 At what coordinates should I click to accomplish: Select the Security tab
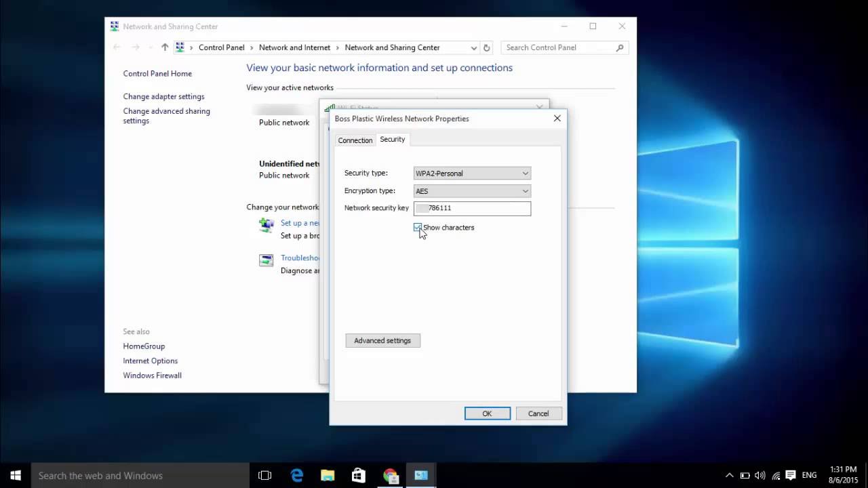click(392, 139)
